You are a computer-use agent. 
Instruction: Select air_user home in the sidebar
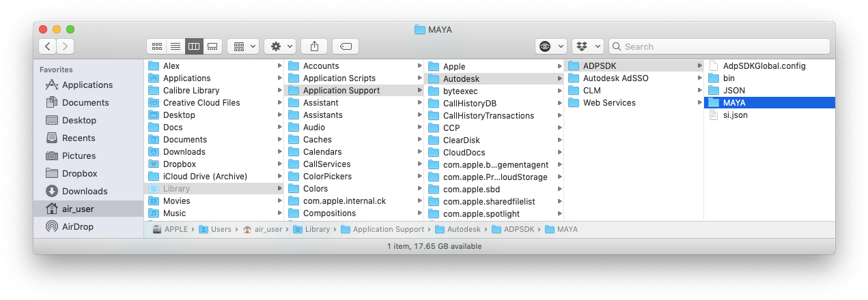[89, 209]
